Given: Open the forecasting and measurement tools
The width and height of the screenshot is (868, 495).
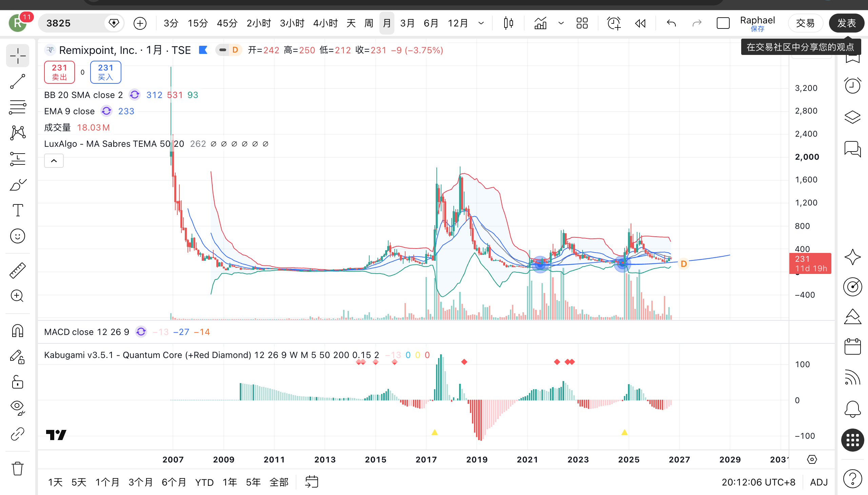Looking at the screenshot, I should pos(18,159).
